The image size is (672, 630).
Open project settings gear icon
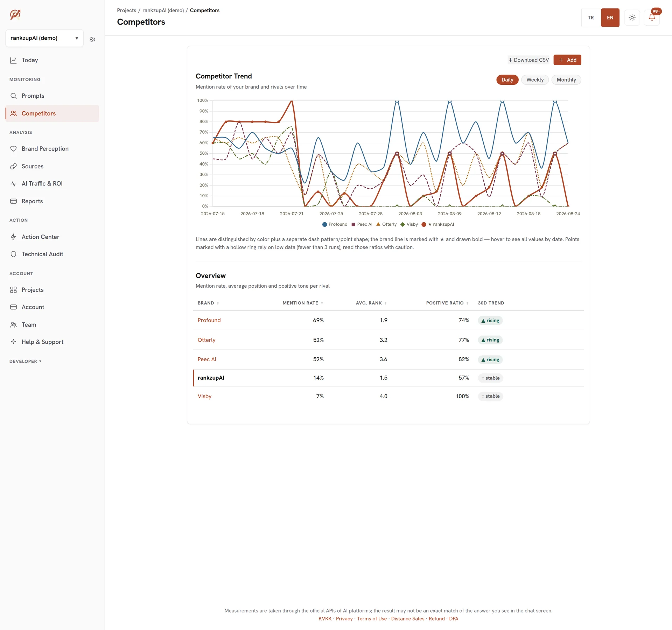92,40
